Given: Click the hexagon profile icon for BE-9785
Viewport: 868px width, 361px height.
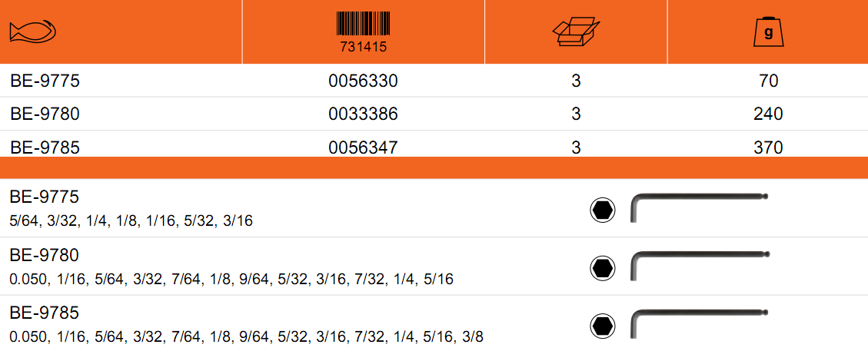Looking at the screenshot, I should click(602, 326).
